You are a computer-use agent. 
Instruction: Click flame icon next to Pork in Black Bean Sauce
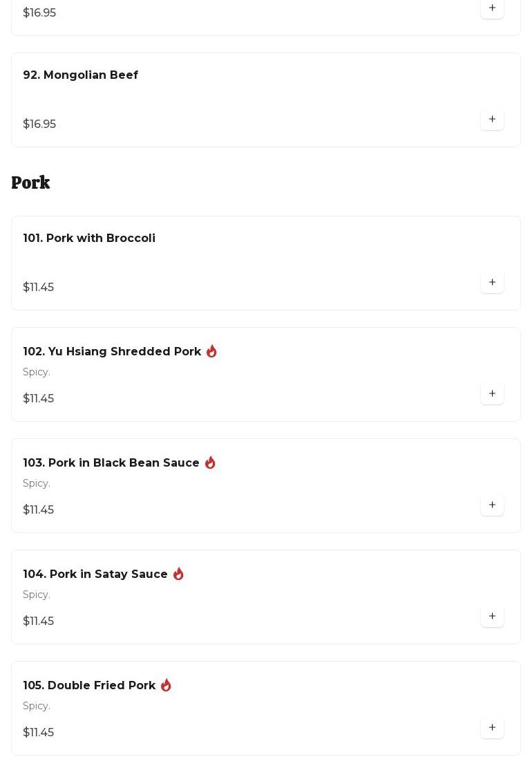(x=210, y=462)
